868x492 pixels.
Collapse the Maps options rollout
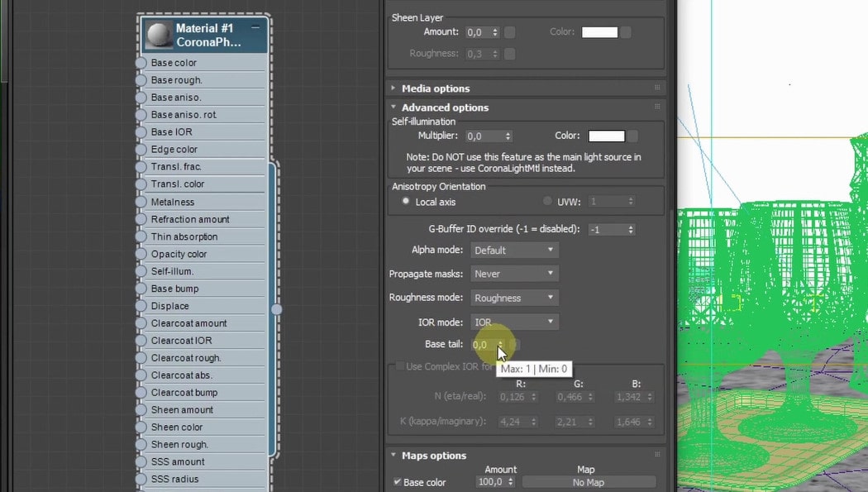tap(393, 455)
